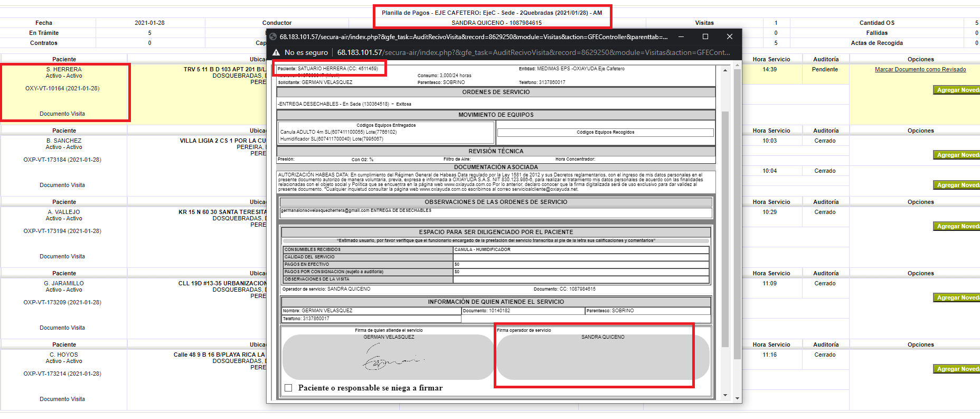Click the 'CANULA - HUMIDIFICADOR' value field
980x419 pixels.
pyautogui.click(x=581, y=249)
